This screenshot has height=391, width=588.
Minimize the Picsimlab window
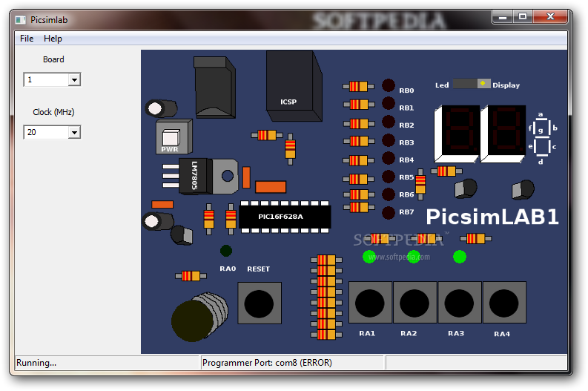point(503,17)
